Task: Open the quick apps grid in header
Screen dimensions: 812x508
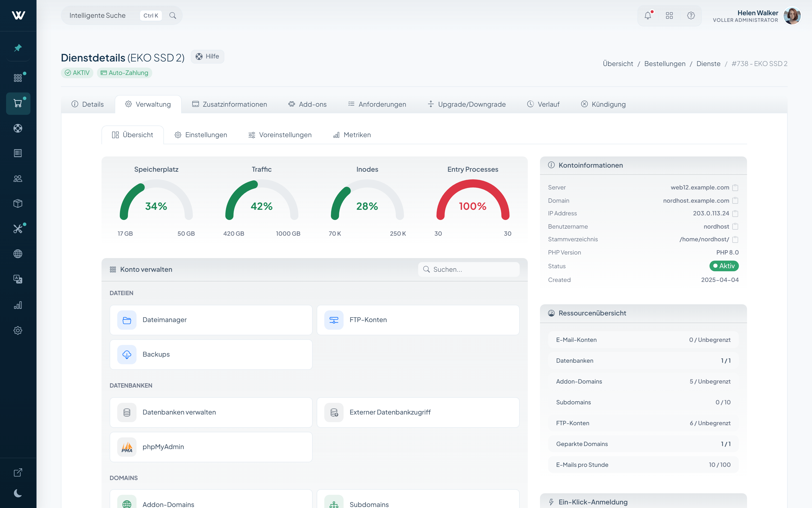Action: point(669,15)
